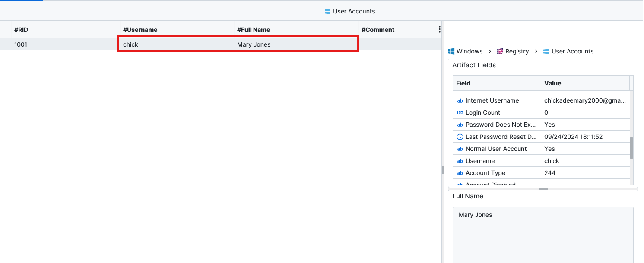This screenshot has height=263, width=644.
Task: Click the clock icon beside Last Password Reset
Action: coord(460,137)
